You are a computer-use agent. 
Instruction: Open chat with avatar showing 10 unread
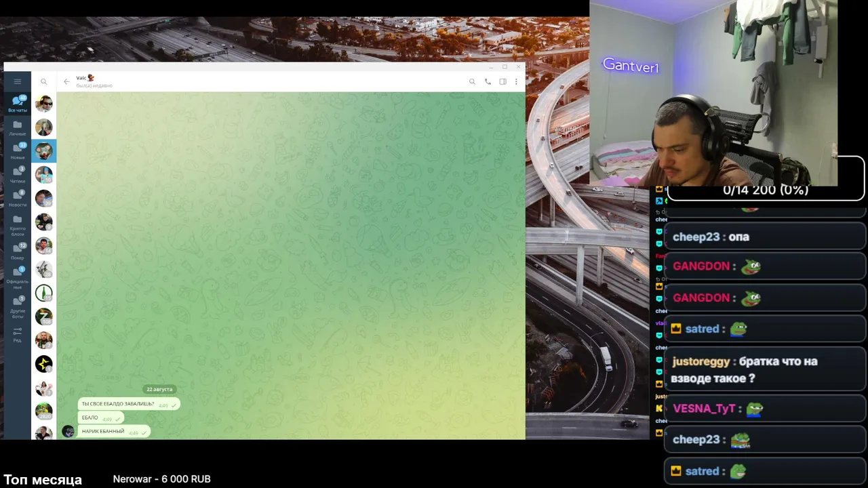click(x=44, y=175)
